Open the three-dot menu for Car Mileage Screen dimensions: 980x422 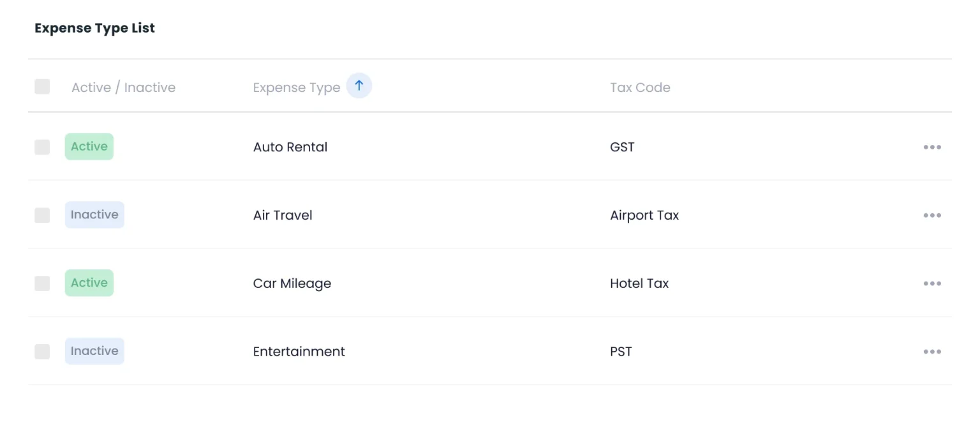(x=932, y=283)
